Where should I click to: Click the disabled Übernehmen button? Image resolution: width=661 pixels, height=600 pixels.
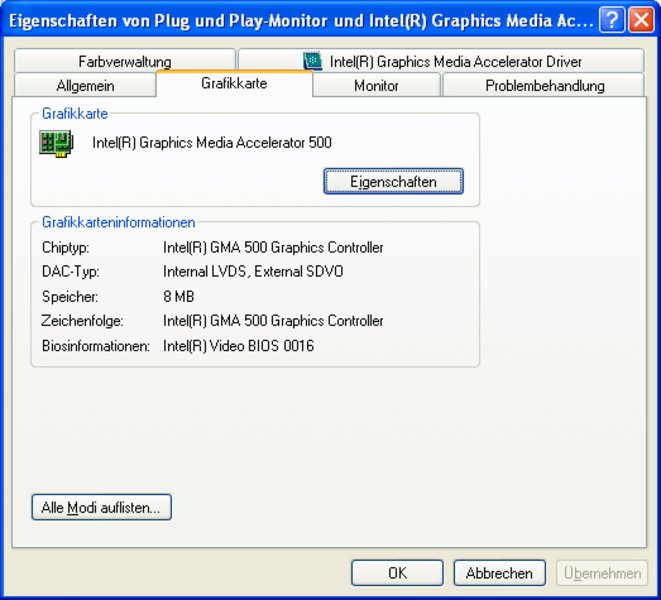tap(602, 573)
